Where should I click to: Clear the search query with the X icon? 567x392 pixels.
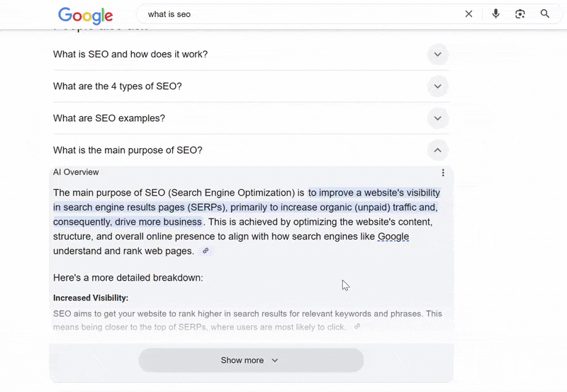point(468,14)
